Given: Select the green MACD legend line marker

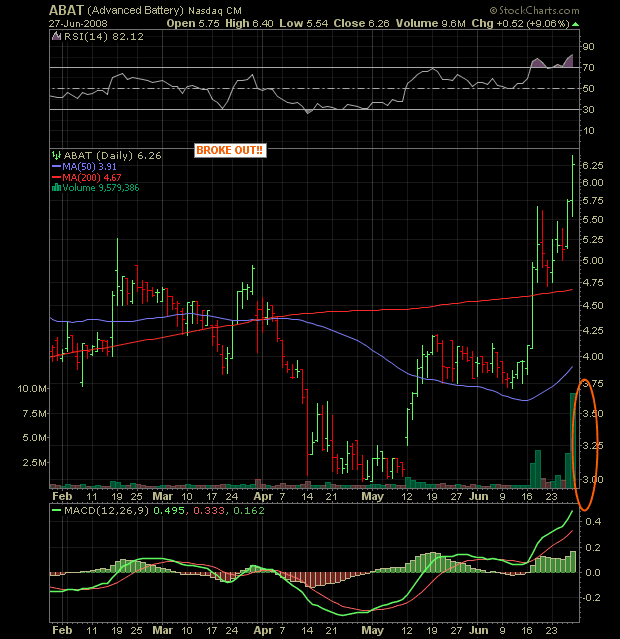Looking at the screenshot, I should coord(56,510).
